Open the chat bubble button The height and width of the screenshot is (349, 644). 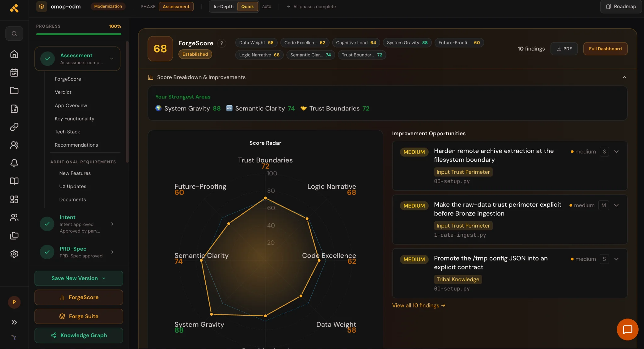(x=627, y=329)
